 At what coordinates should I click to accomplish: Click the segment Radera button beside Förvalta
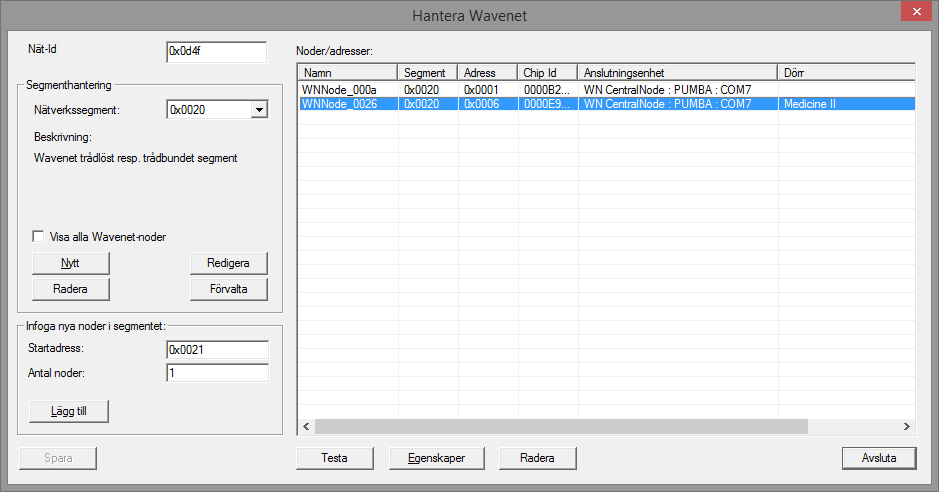coord(70,289)
